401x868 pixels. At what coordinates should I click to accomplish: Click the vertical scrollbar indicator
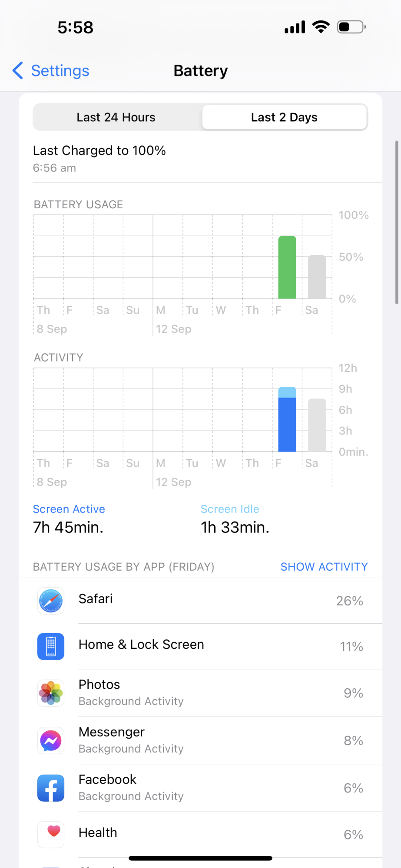pyautogui.click(x=397, y=222)
